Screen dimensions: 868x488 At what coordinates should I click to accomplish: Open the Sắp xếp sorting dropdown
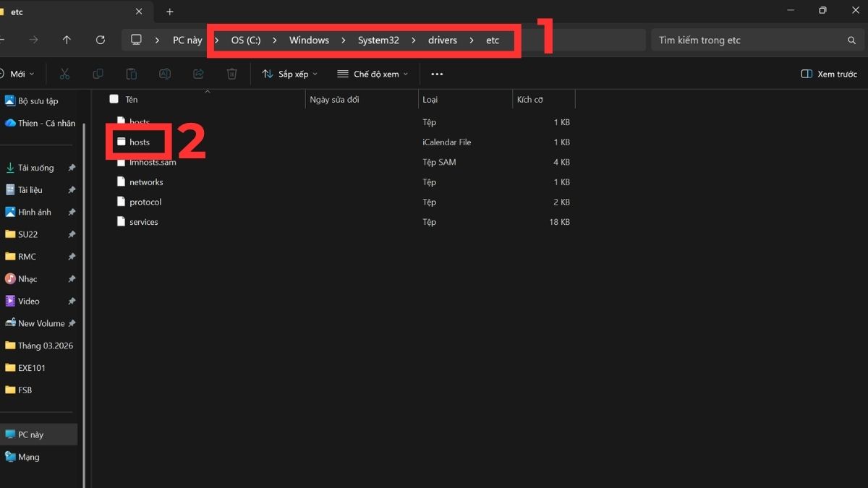point(289,74)
